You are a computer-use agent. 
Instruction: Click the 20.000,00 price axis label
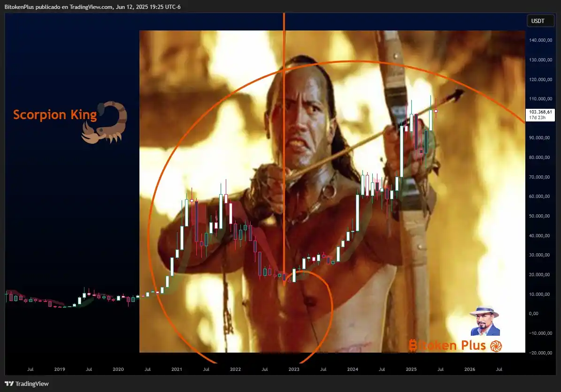(x=539, y=274)
